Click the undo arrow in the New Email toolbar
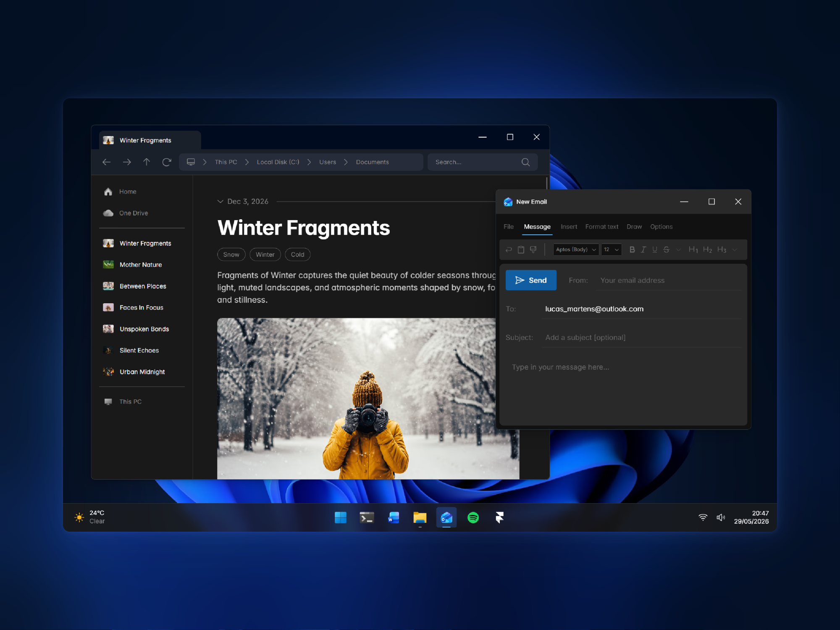Image resolution: width=840 pixels, height=630 pixels. point(509,249)
